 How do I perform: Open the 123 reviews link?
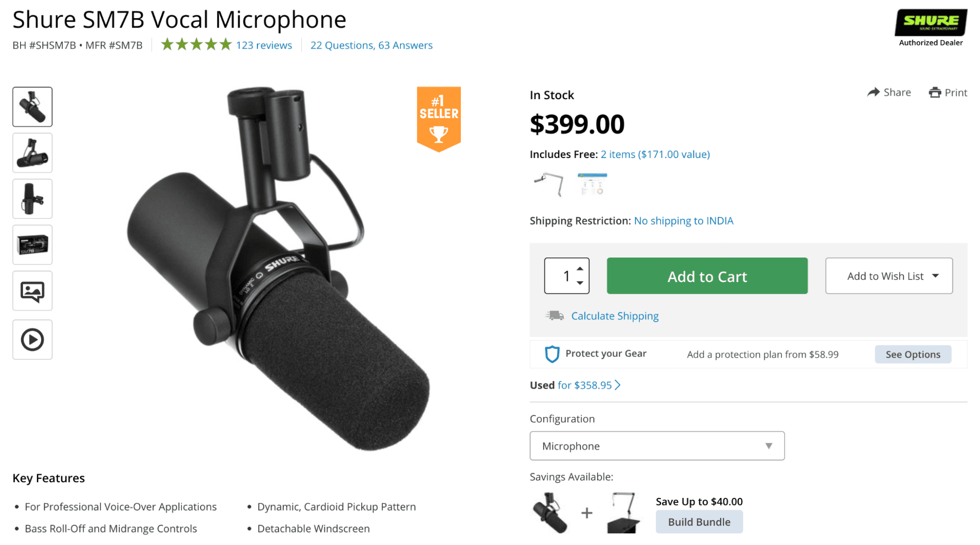pyautogui.click(x=264, y=45)
